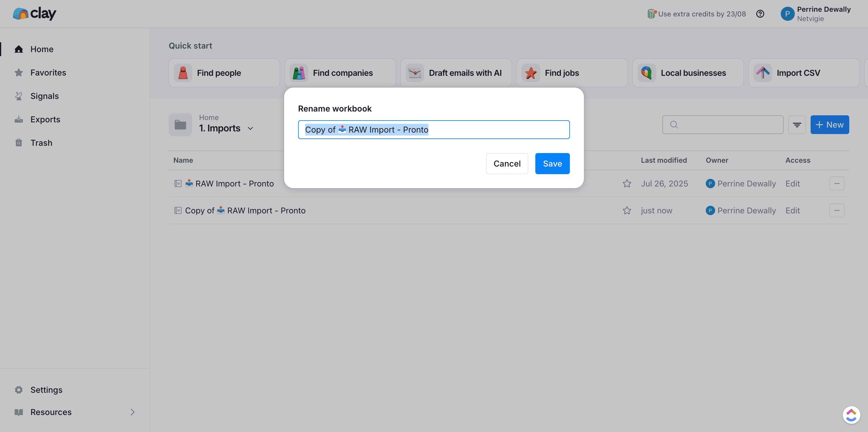868x432 pixels.
Task: Click the Clay logo
Action: pyautogui.click(x=34, y=14)
